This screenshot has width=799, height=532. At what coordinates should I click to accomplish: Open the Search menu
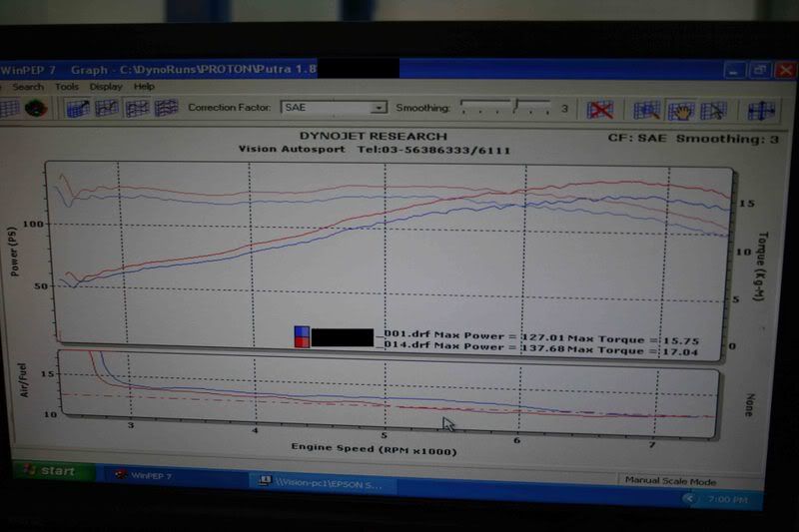click(28, 87)
